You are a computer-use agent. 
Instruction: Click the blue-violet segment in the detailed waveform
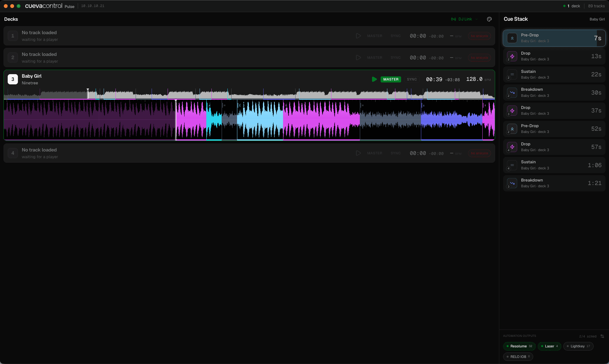pyautogui.click(x=451, y=120)
